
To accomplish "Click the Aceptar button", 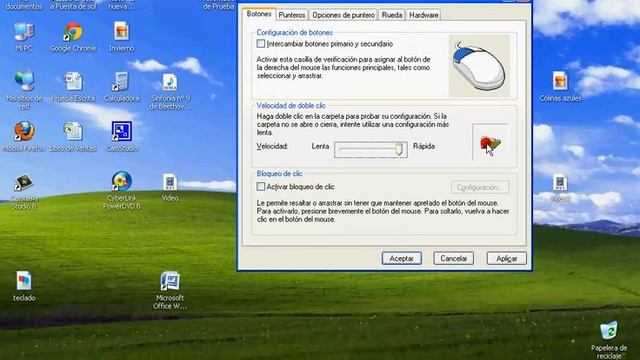I will coord(402,258).
